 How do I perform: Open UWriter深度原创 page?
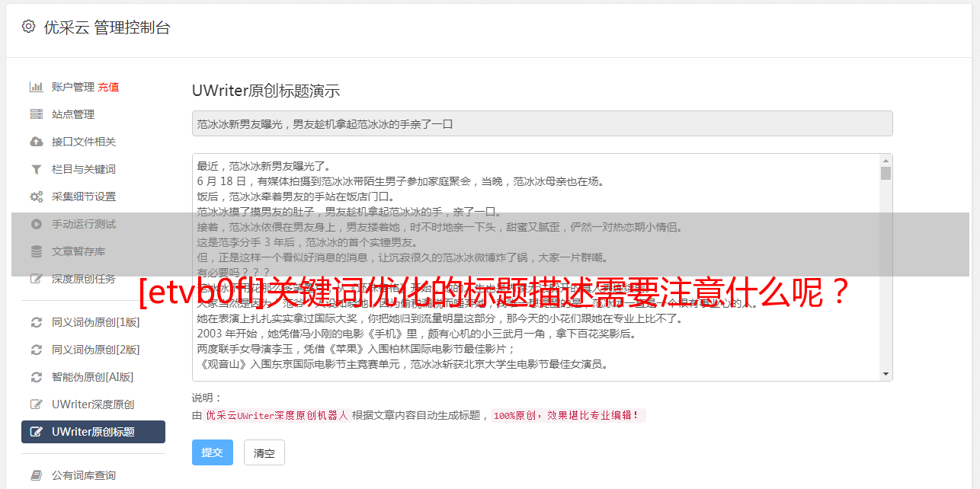coord(93,404)
